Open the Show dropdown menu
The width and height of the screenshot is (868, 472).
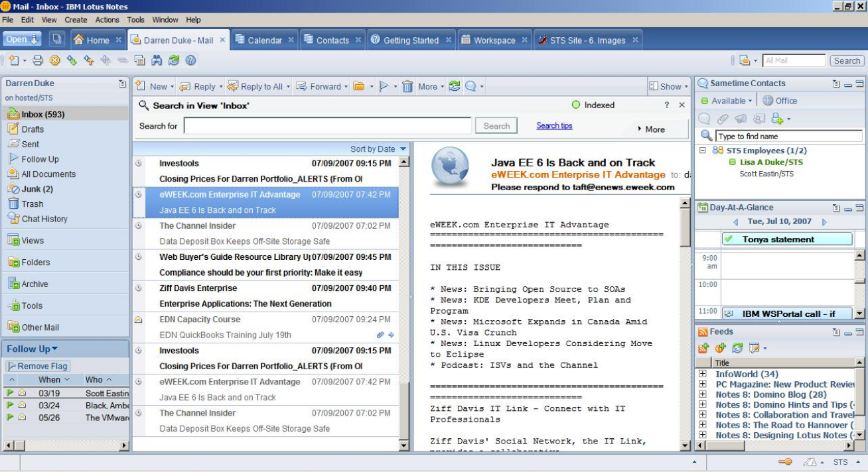click(668, 86)
